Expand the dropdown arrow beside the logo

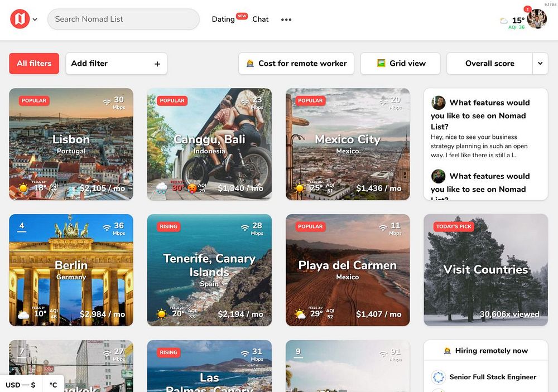pyautogui.click(x=35, y=20)
